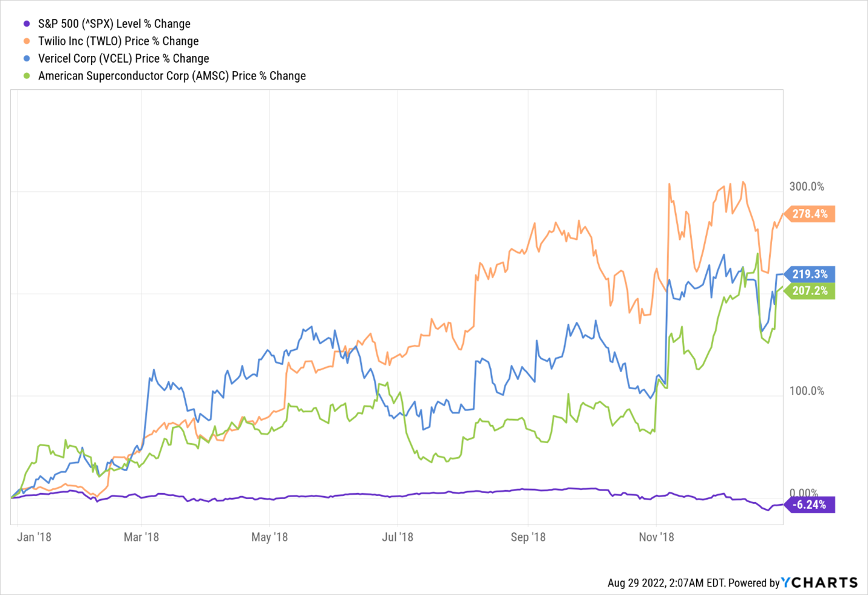Click the purple S&P 500 legend dot
This screenshot has height=595, width=868.
[x=27, y=24]
